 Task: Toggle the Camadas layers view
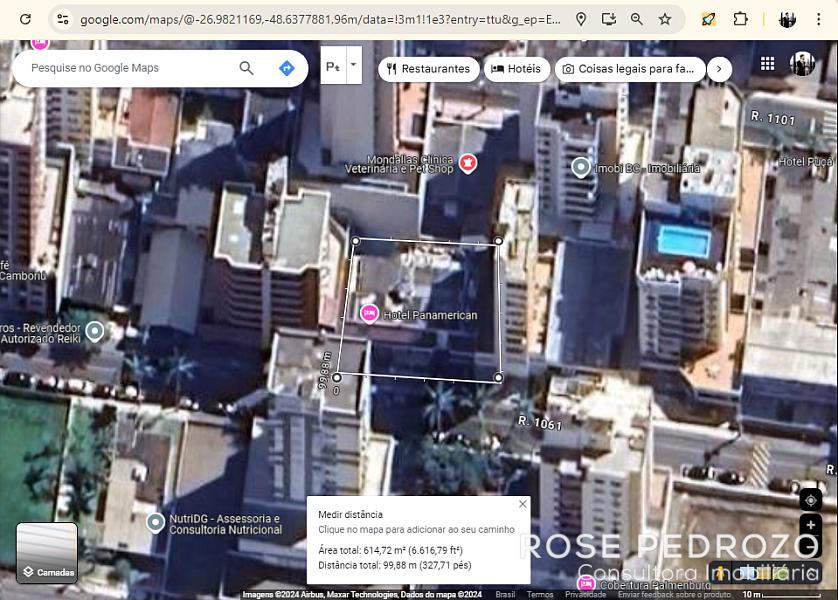pyautogui.click(x=47, y=553)
